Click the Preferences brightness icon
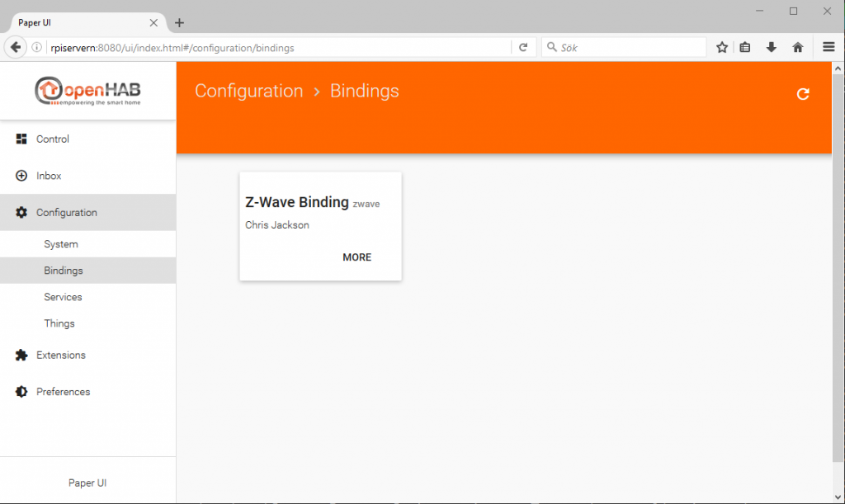Image resolution: width=845 pixels, height=504 pixels. click(21, 392)
